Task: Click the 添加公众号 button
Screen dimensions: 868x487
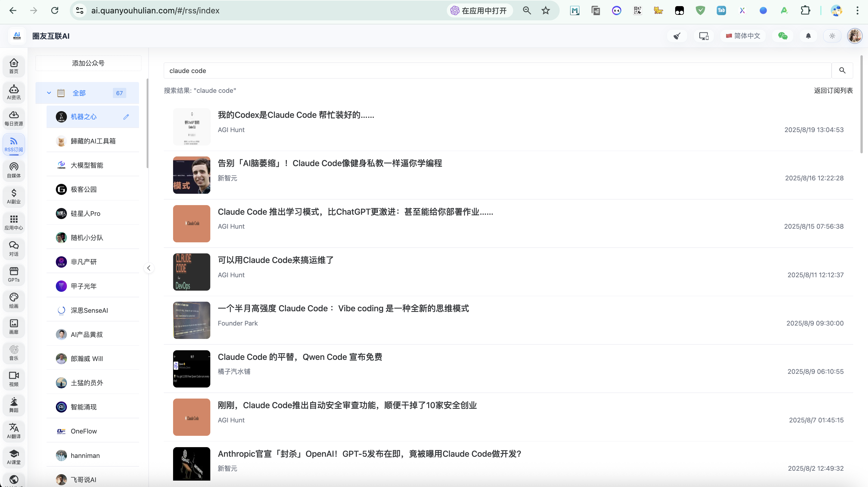Action: (88, 63)
